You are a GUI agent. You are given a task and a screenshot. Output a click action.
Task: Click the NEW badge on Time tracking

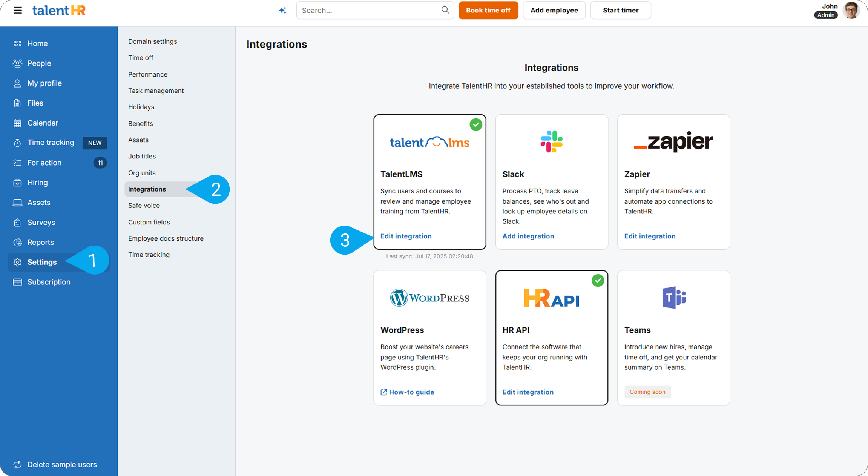(95, 143)
